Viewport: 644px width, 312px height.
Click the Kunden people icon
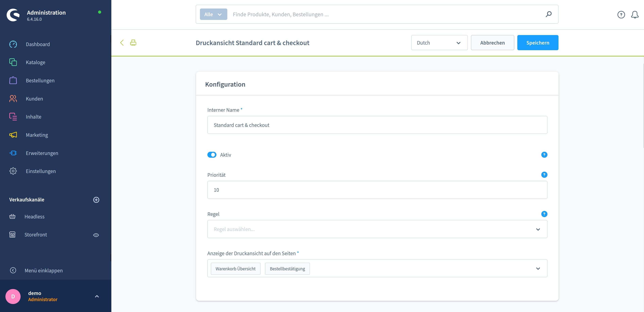[x=13, y=98]
